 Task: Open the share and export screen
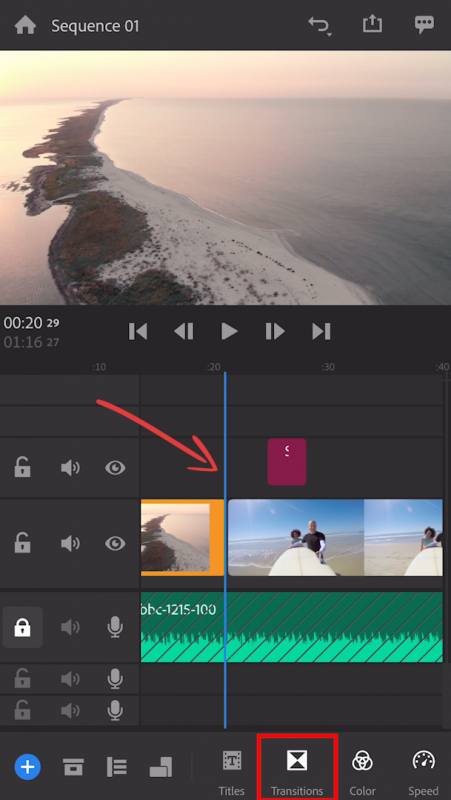pos(372,23)
